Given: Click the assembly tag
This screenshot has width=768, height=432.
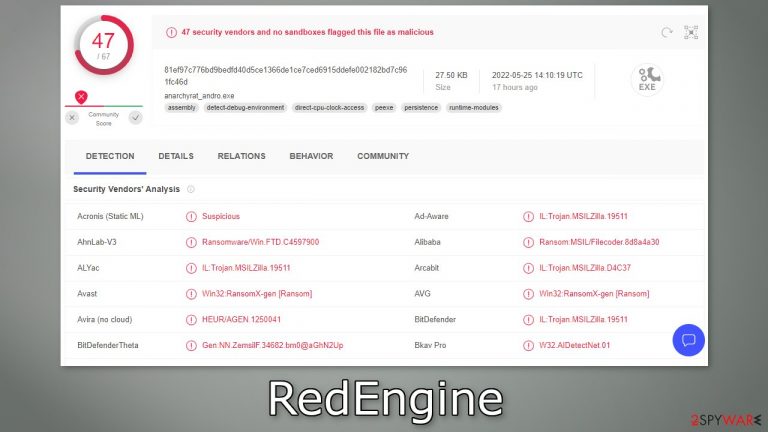Looking at the screenshot, I should pos(181,108).
